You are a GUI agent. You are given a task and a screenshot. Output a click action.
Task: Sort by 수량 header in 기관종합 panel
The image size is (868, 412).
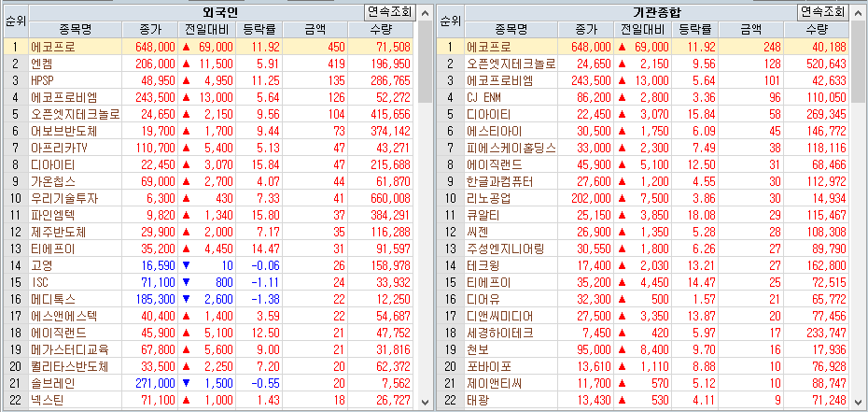(x=817, y=29)
